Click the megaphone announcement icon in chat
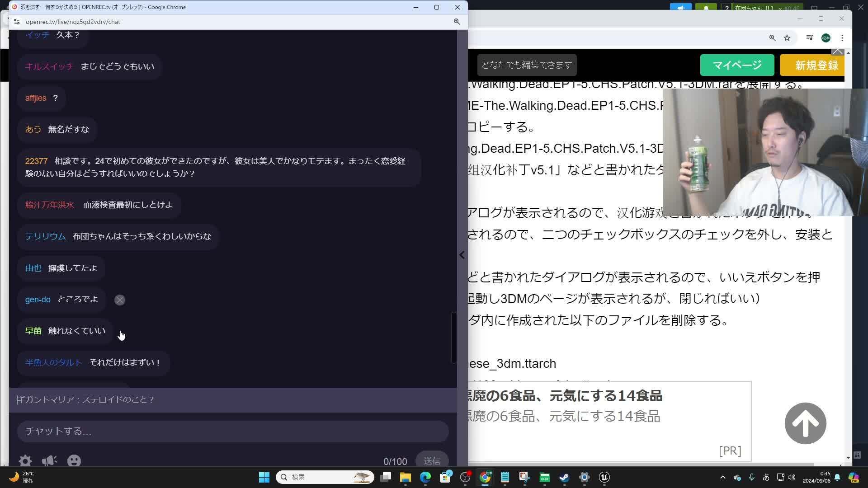 49,460
